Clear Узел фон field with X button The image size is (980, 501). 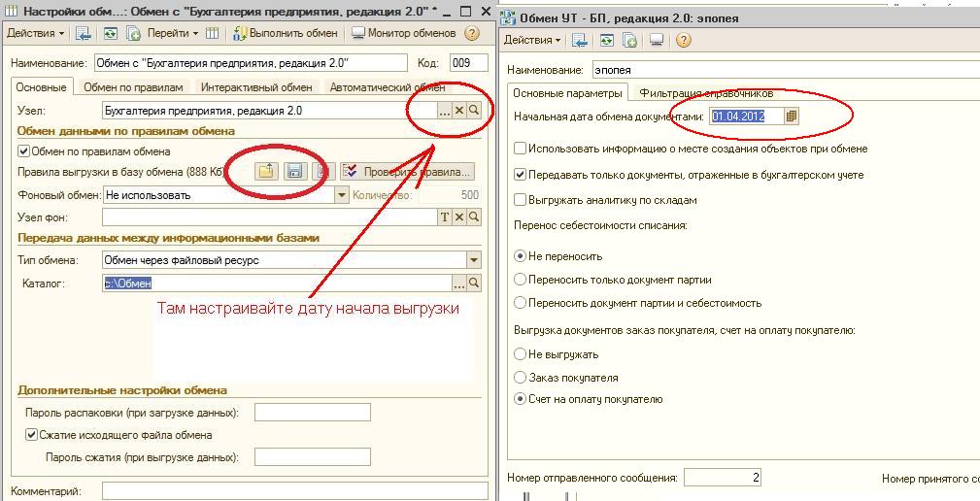tap(459, 217)
